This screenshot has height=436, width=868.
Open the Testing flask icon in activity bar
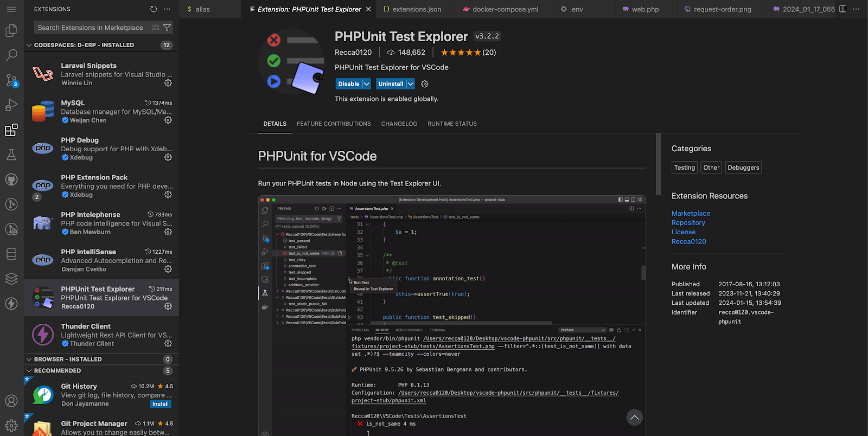[11, 155]
